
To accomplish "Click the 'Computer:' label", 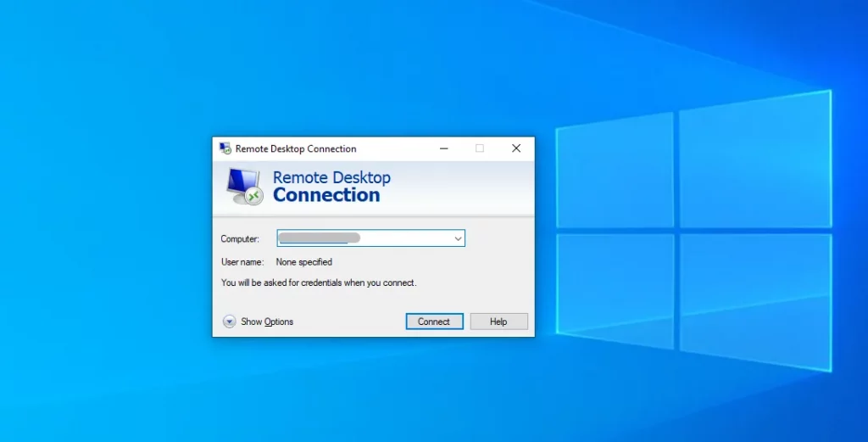I will coord(240,239).
